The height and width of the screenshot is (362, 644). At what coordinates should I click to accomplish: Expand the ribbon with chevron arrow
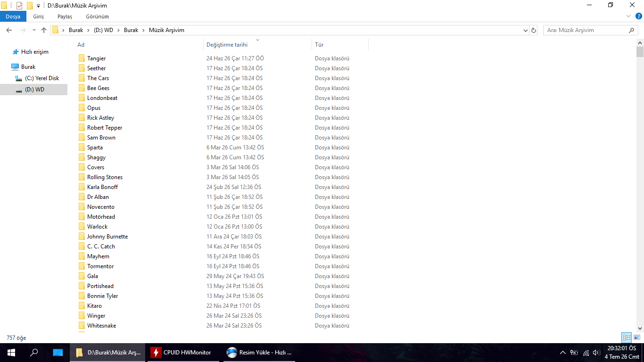[x=628, y=16]
